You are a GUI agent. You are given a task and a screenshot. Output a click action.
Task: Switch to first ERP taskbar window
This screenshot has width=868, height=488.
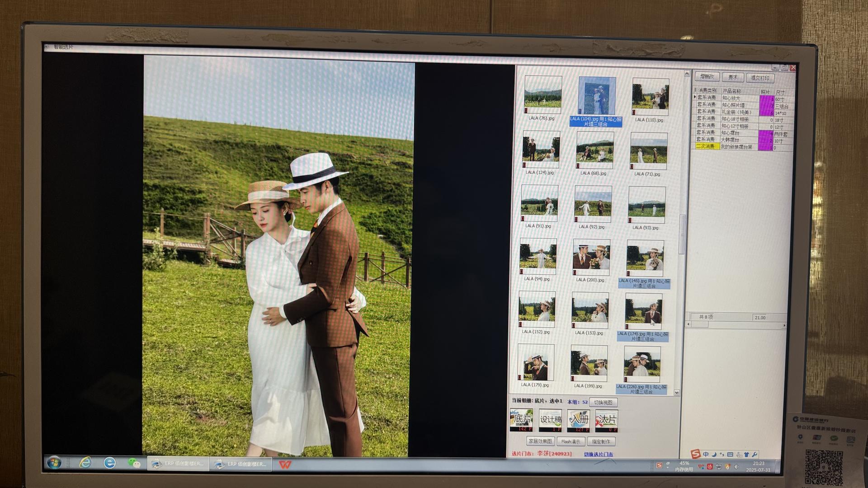(x=178, y=464)
